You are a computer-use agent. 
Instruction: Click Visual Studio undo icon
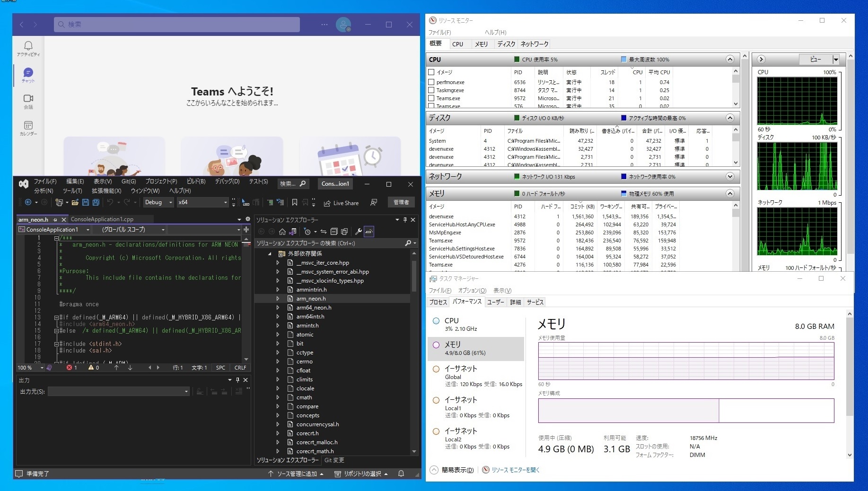110,202
